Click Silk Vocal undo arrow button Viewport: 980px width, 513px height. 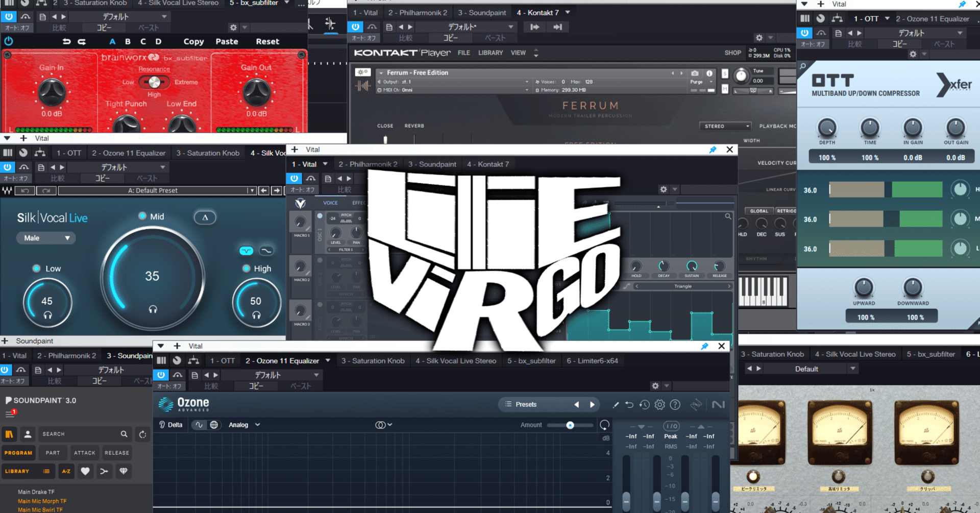coord(25,190)
